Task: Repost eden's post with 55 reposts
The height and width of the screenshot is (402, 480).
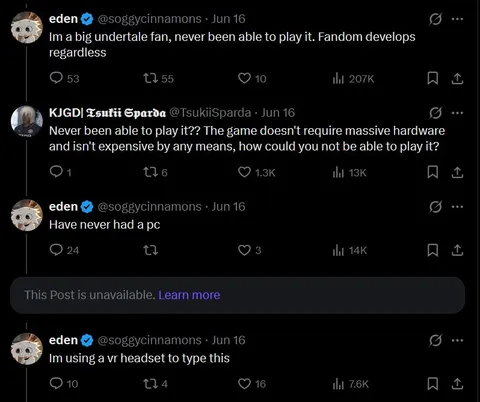Action: 158,79
